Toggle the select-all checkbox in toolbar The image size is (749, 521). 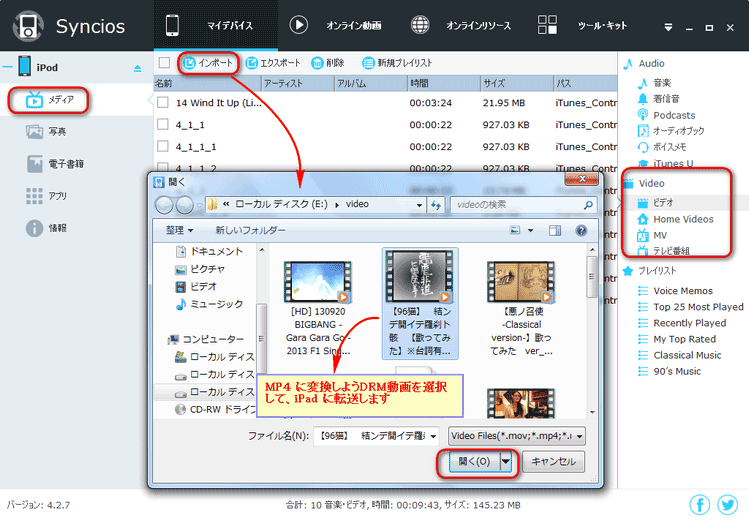(x=164, y=63)
